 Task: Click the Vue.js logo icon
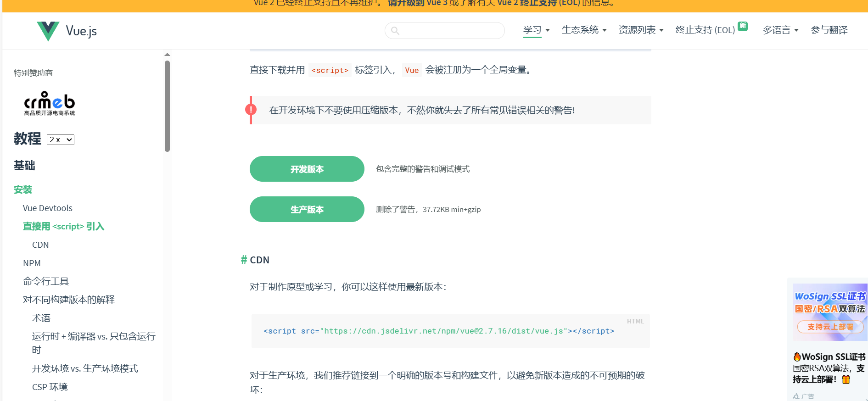48,31
